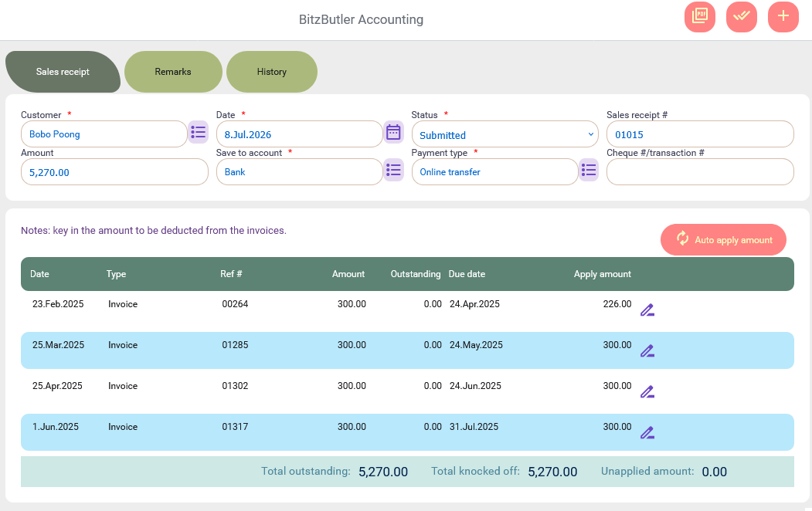Click the Ref # column header
Viewport: 812px width, 511px height.
click(231, 274)
